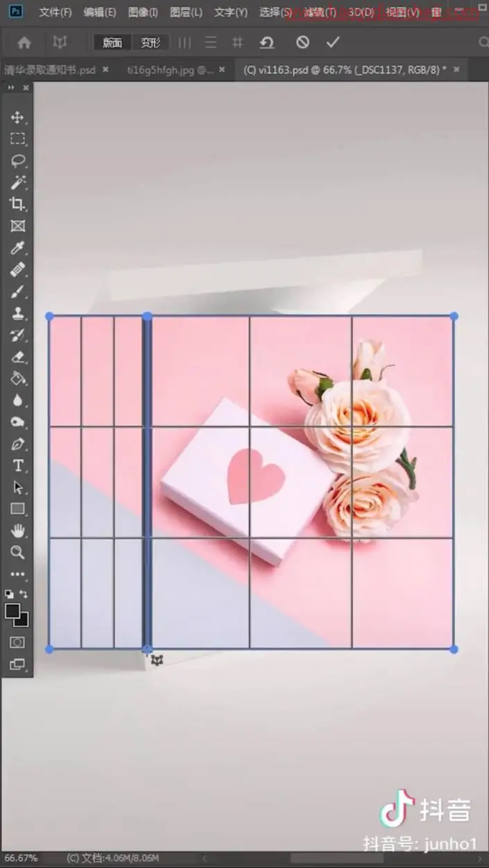Close the ti16g5hfgh.jpg tab
Screen dimensions: 489x868
[222, 69]
